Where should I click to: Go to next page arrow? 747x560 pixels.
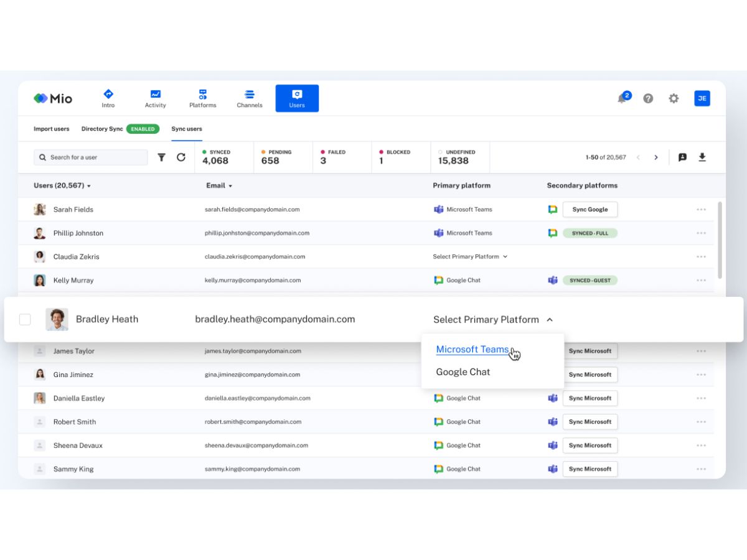(655, 157)
